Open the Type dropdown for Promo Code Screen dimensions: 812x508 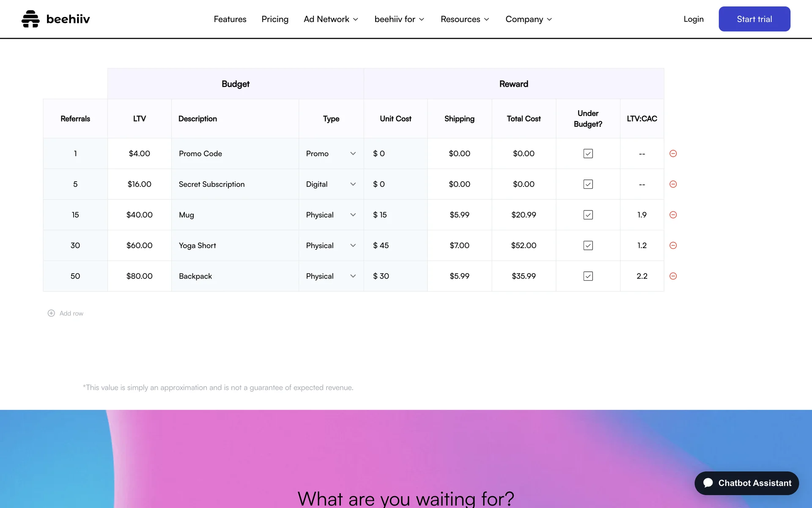pos(331,154)
